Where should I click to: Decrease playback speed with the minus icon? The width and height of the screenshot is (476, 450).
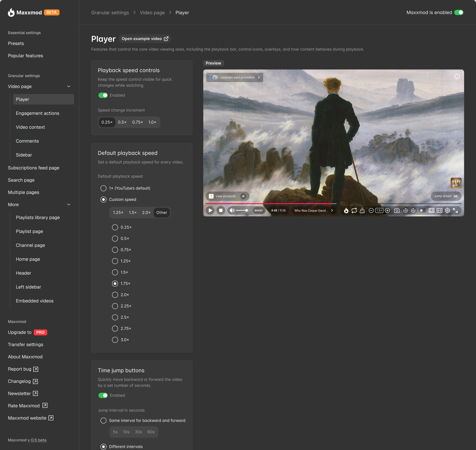372,210
